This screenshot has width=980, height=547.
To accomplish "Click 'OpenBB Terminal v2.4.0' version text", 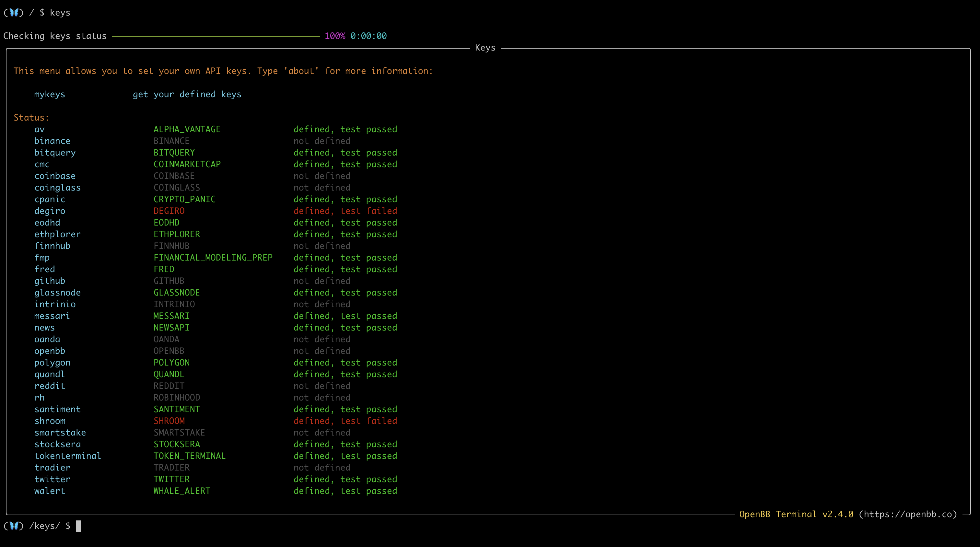I will tap(796, 514).
